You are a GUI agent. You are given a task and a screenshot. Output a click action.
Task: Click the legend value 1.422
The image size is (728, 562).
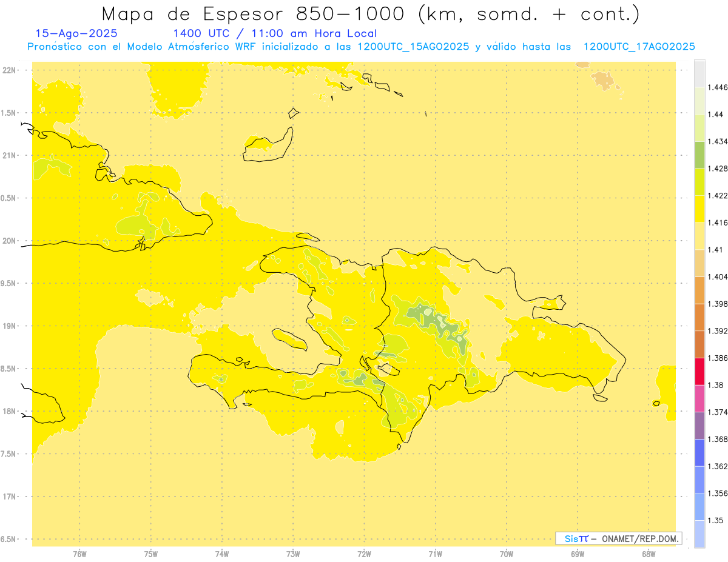point(718,195)
